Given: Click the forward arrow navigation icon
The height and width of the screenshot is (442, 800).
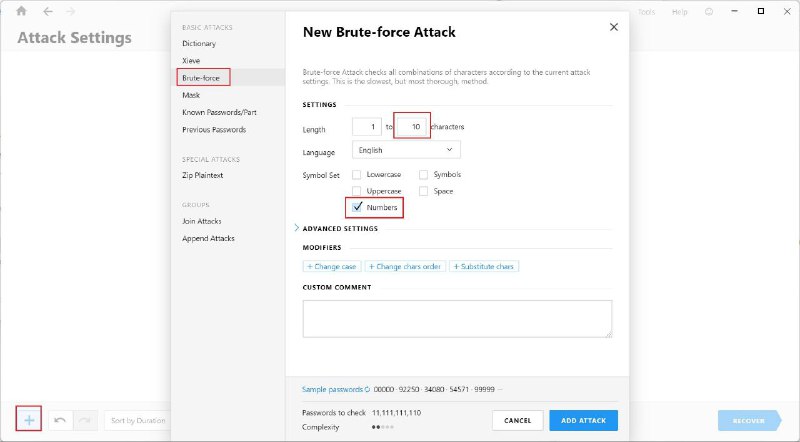Looking at the screenshot, I should 70,11.
